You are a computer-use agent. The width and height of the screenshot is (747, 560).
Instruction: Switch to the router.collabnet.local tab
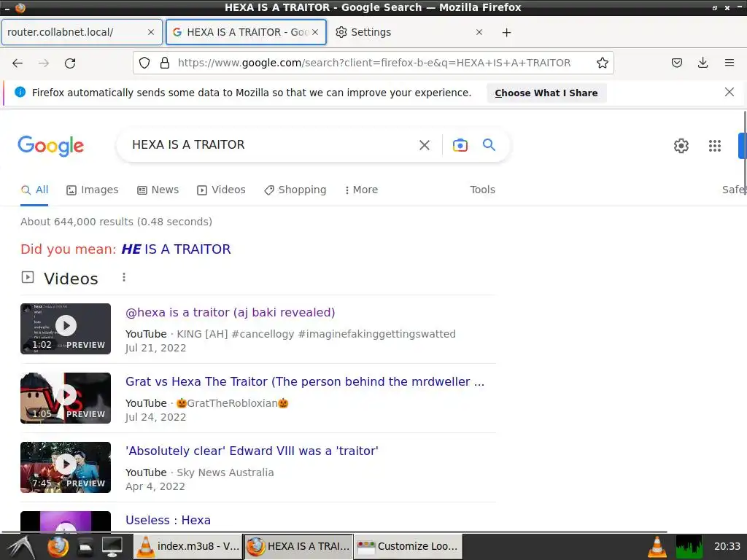coord(82,32)
